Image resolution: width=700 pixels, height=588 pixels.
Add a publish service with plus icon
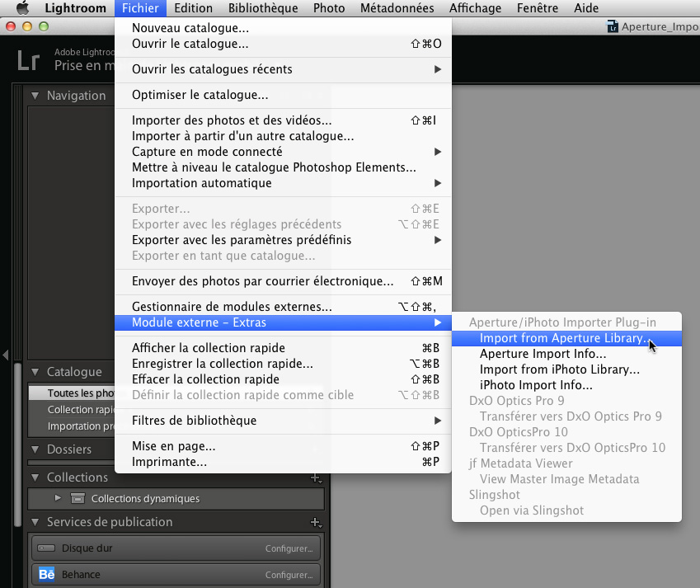tap(316, 522)
